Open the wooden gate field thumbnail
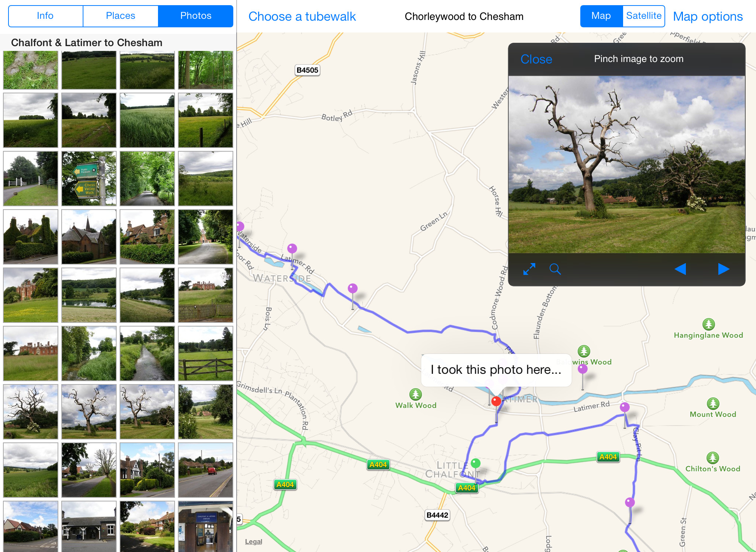The height and width of the screenshot is (552, 756). pyautogui.click(x=206, y=353)
